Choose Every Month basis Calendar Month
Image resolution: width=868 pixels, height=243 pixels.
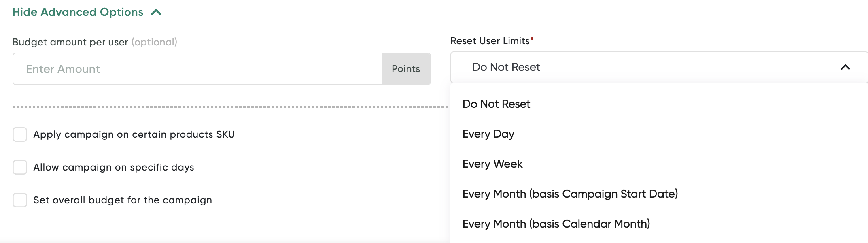tap(556, 224)
